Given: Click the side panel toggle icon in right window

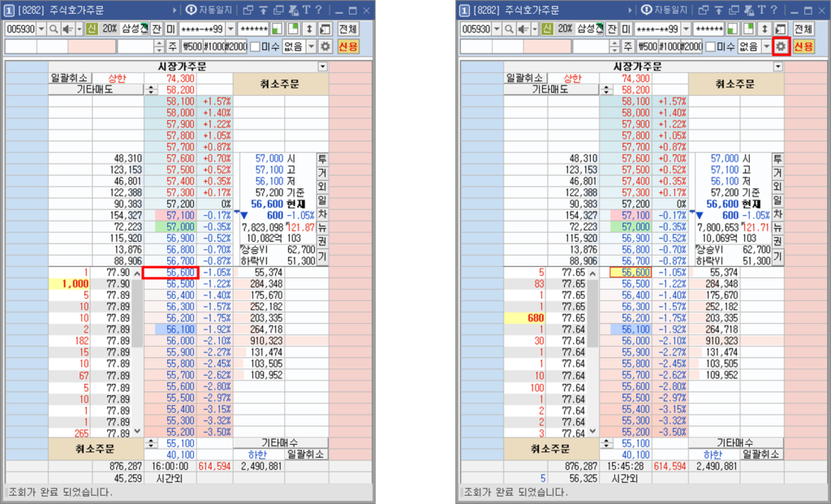Looking at the screenshot, I should pyautogui.click(x=781, y=29).
